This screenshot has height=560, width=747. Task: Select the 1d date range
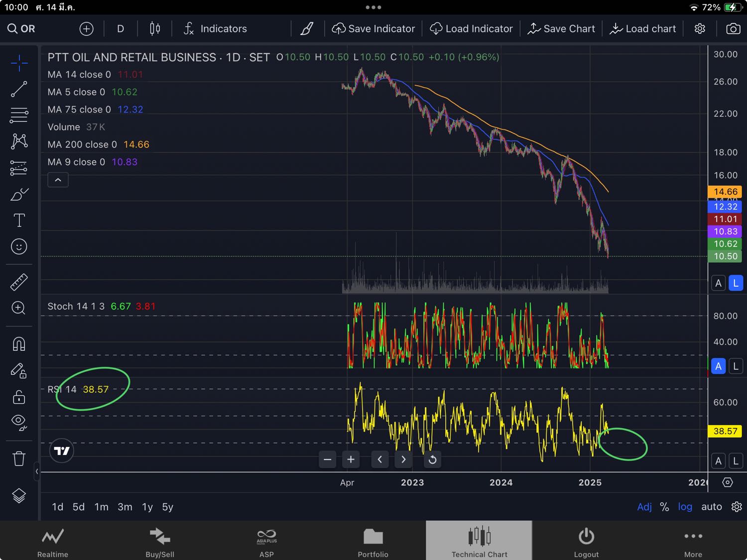tap(58, 507)
